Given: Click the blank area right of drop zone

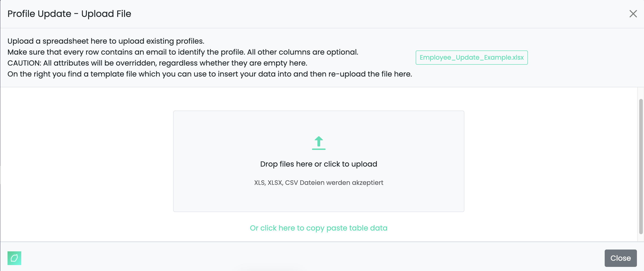Looking at the screenshot, I should [550, 162].
